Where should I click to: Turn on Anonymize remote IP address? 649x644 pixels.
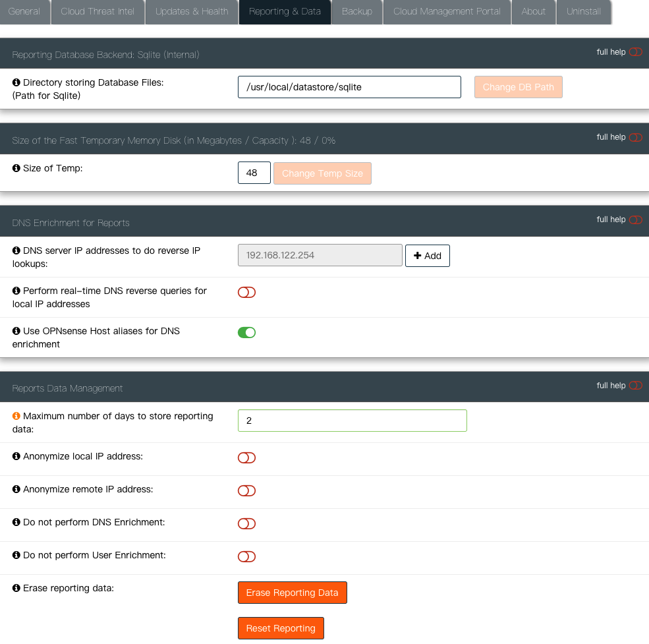pos(246,490)
